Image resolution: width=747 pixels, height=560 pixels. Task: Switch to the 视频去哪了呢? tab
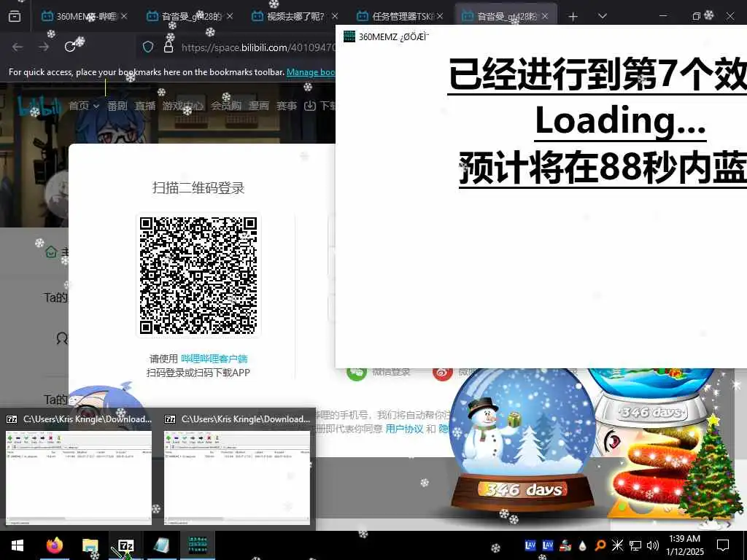295,16
